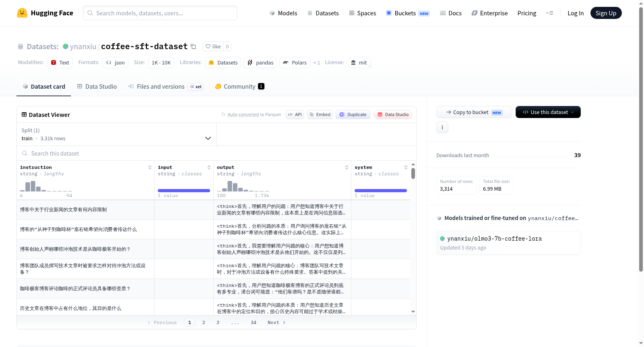Select row '历史文章在博客中占有什么地位，其目的是什么'
This screenshot has width=644, height=347.
(x=213, y=307)
